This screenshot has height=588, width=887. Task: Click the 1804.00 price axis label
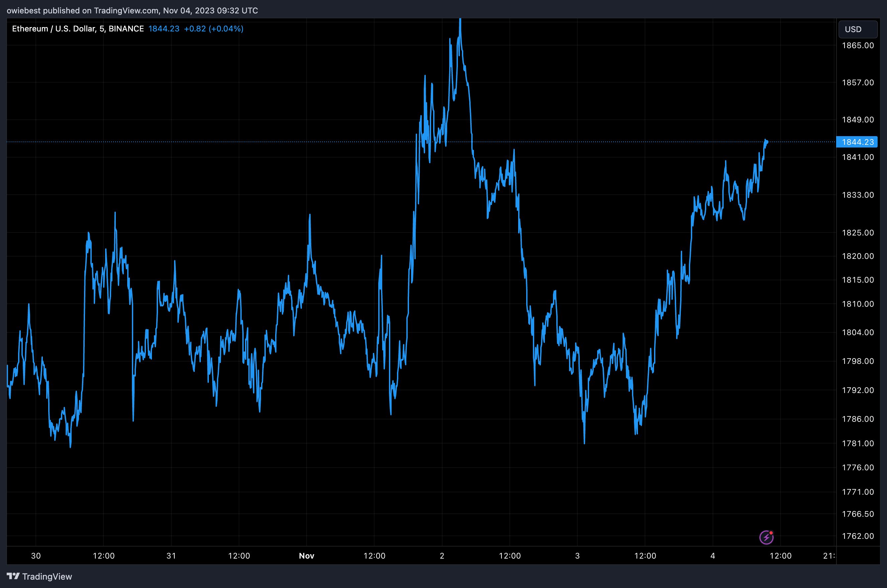[x=858, y=332]
